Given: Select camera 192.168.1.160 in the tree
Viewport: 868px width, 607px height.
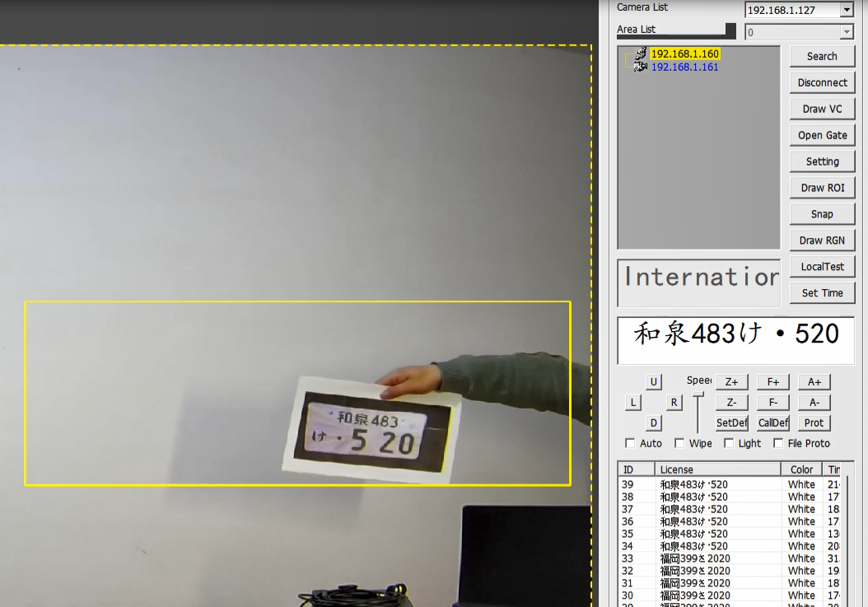Looking at the screenshot, I should (684, 54).
